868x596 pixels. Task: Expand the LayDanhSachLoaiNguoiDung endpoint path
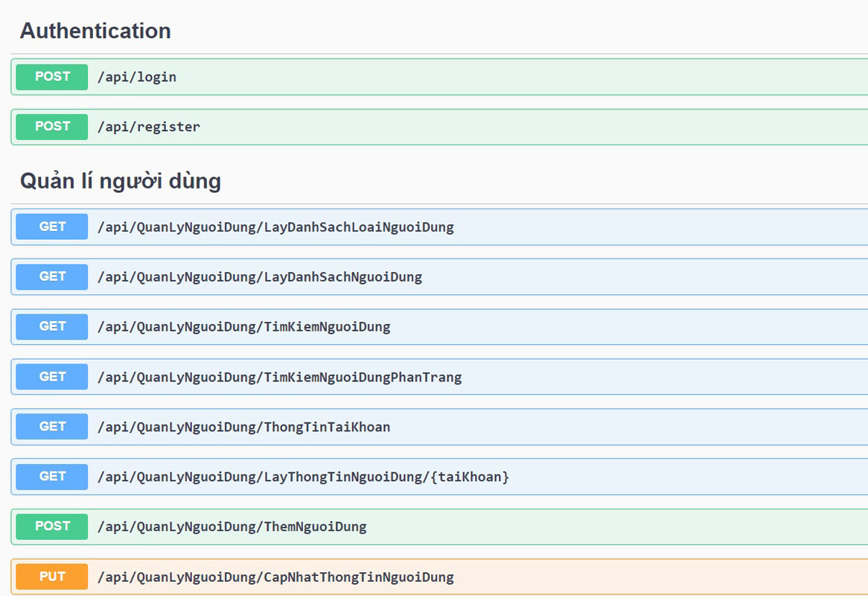tap(275, 227)
